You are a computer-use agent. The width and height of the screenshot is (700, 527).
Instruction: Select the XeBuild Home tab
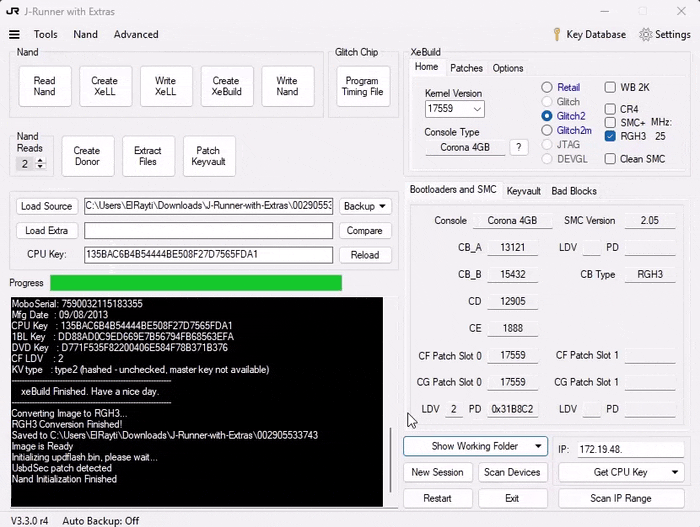pos(426,67)
